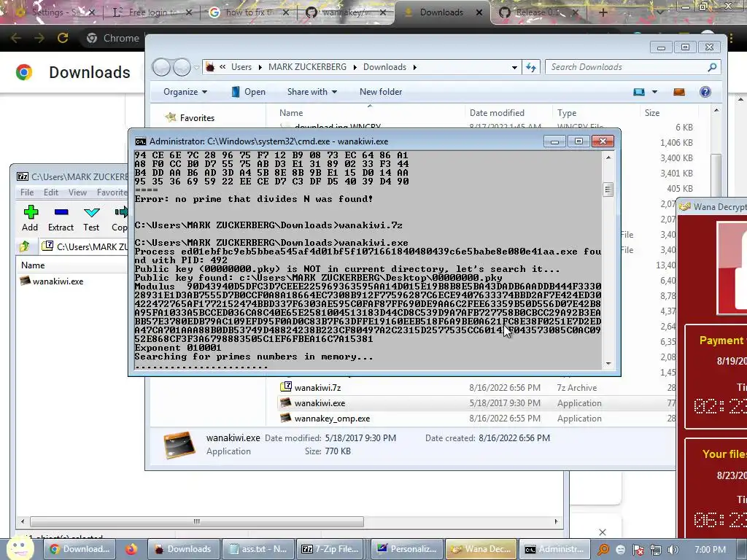Expand the Explorer address bar history dropdown
Image resolution: width=747 pixels, height=560 pixels.
(514, 67)
